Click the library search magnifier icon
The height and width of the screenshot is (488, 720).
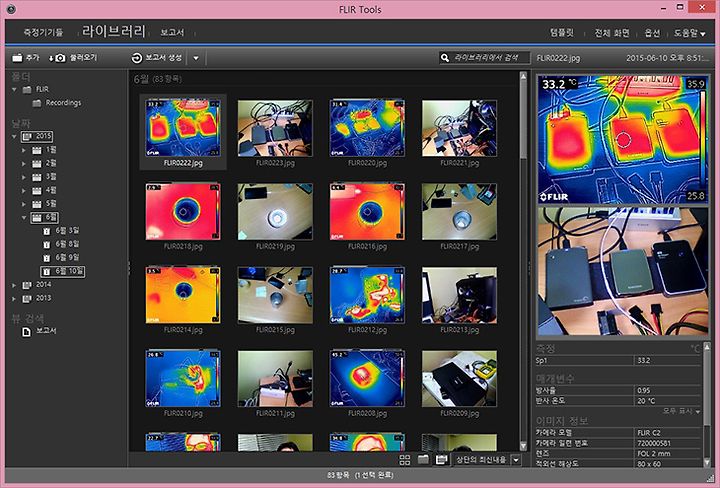(x=444, y=58)
